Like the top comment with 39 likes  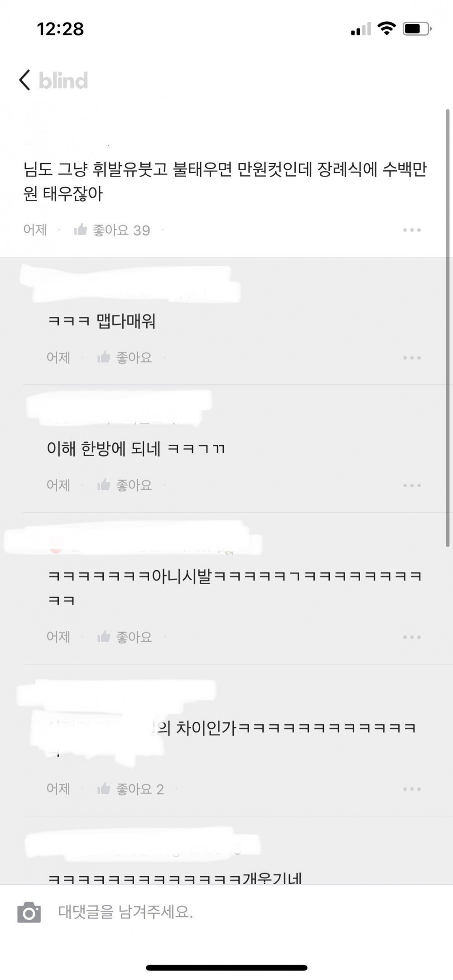click(x=81, y=230)
